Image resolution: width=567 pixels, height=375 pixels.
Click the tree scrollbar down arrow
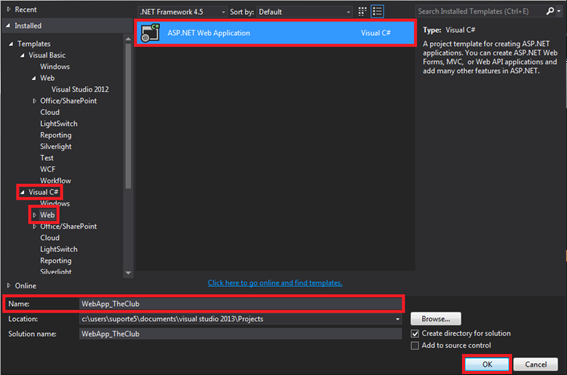[128, 273]
